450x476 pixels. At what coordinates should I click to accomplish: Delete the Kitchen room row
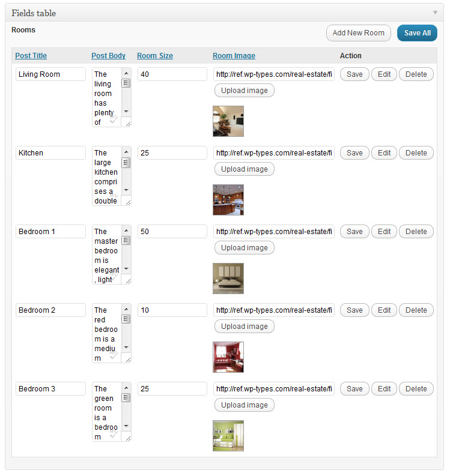coord(416,152)
